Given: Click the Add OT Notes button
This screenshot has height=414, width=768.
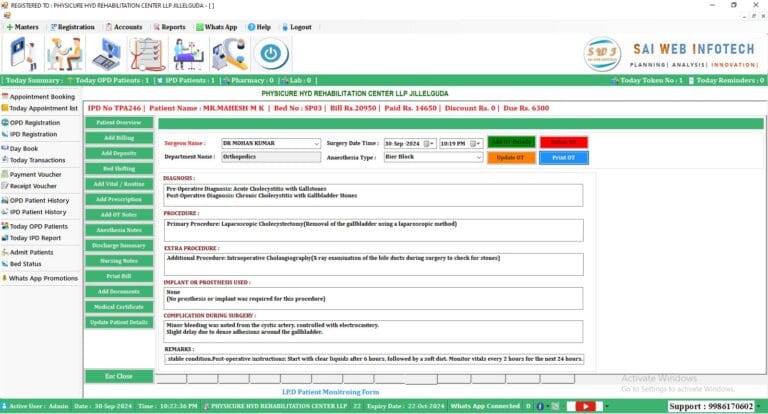Looking at the screenshot, I should click(119, 215).
